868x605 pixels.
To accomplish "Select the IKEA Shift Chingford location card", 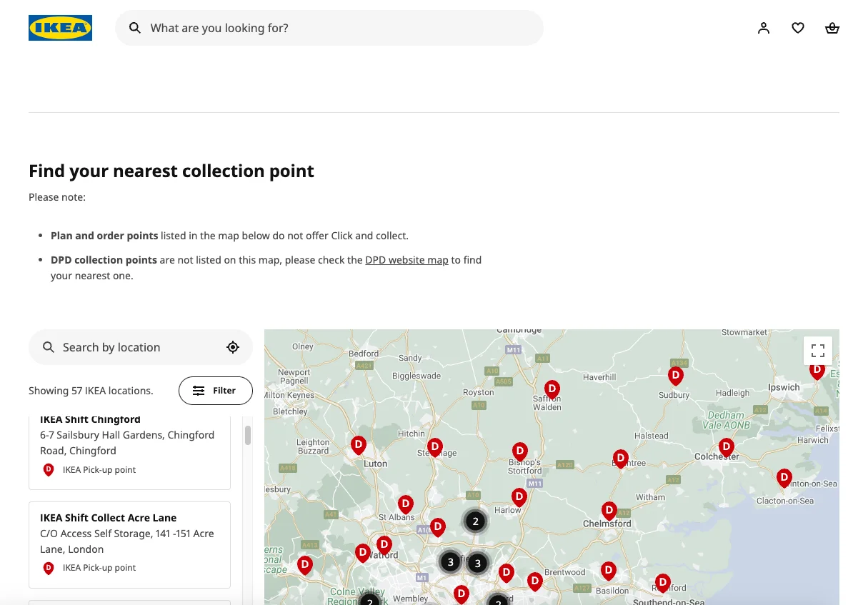I will 129,453.
